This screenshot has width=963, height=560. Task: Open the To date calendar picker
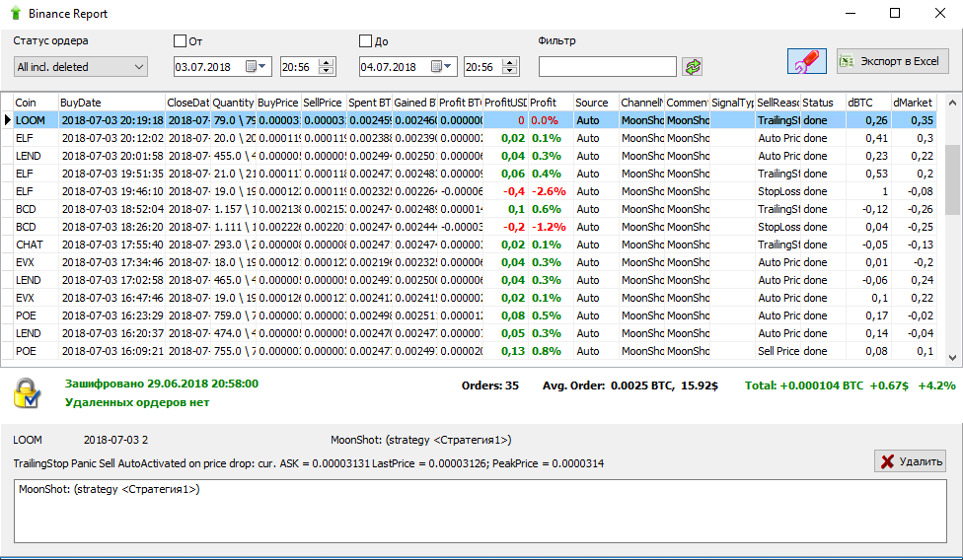[x=442, y=66]
